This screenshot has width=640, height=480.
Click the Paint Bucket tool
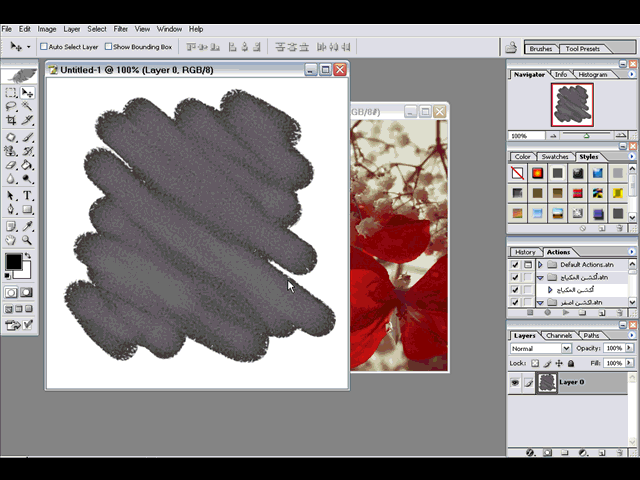27,166
